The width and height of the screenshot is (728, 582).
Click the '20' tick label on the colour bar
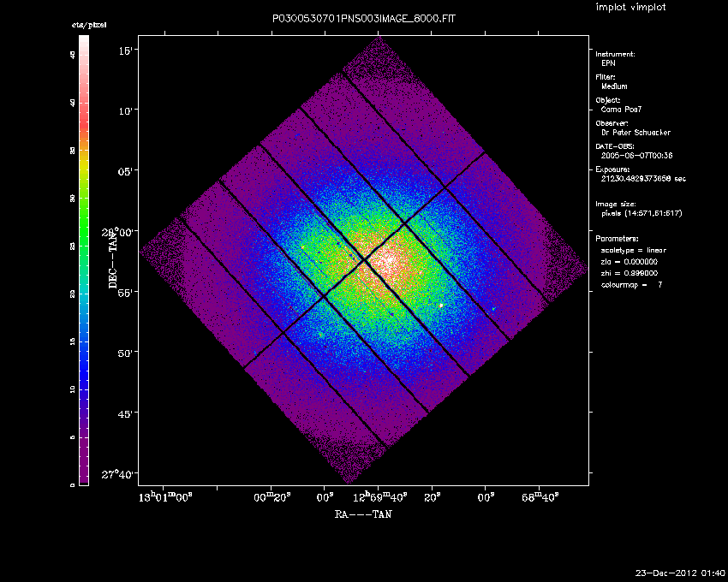(x=73, y=294)
